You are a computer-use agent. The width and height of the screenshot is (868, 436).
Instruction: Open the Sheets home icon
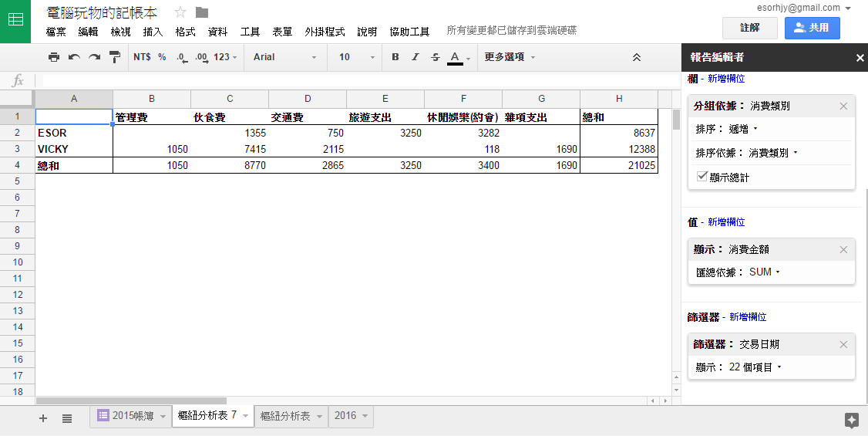pyautogui.click(x=15, y=21)
